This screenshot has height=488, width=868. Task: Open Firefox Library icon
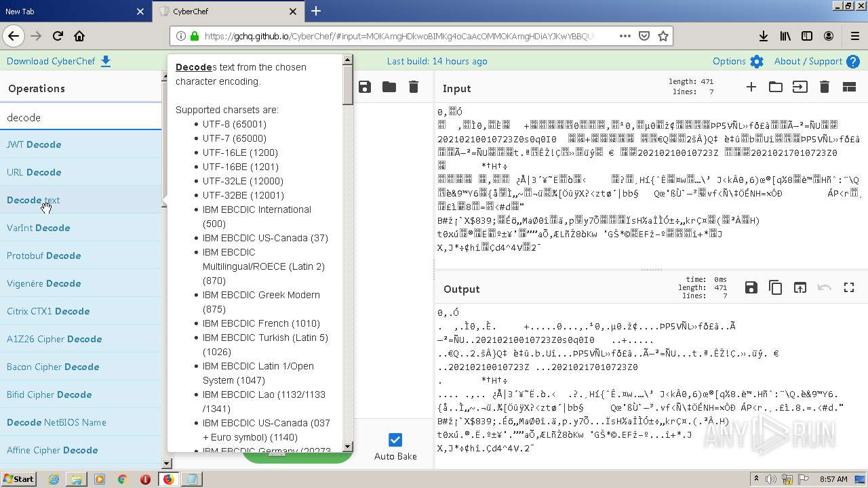[785, 36]
